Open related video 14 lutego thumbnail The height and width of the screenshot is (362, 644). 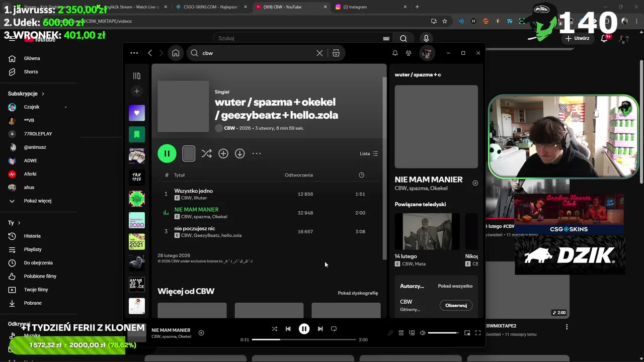[427, 231]
